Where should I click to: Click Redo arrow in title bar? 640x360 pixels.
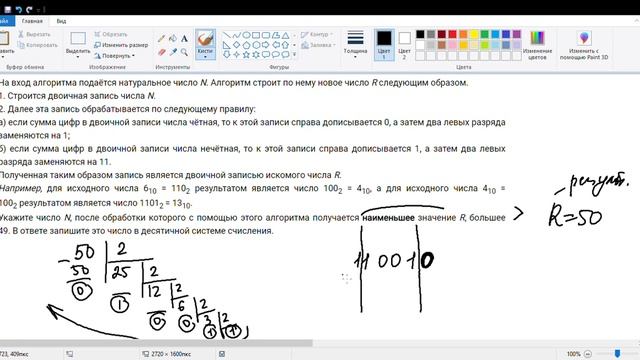tap(29, 9)
